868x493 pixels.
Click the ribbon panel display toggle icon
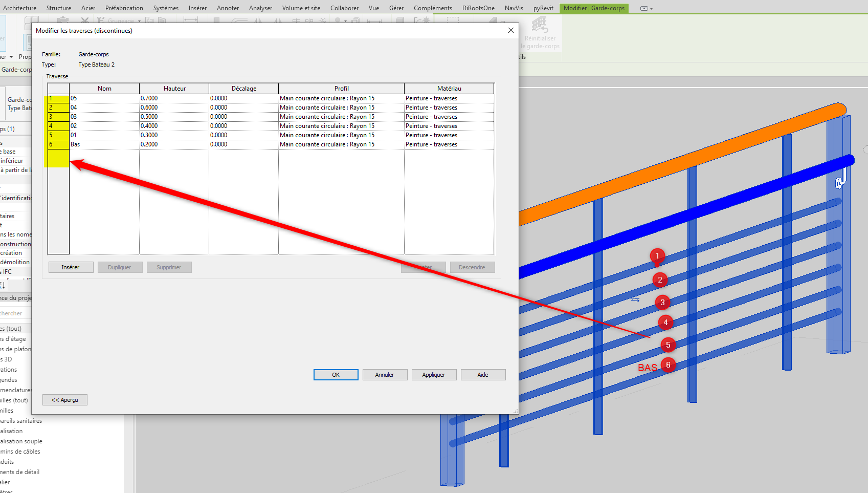[644, 8]
